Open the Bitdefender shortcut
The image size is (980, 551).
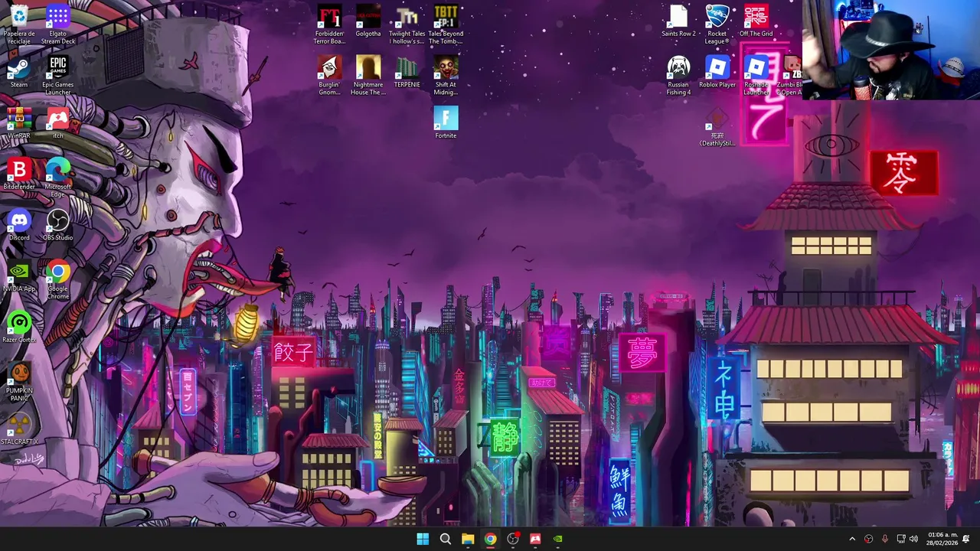click(x=19, y=174)
